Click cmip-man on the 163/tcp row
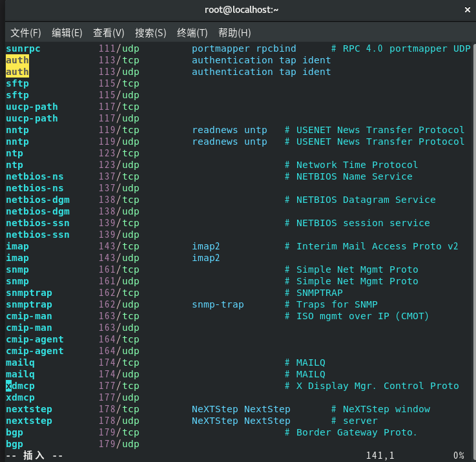 (x=29, y=316)
